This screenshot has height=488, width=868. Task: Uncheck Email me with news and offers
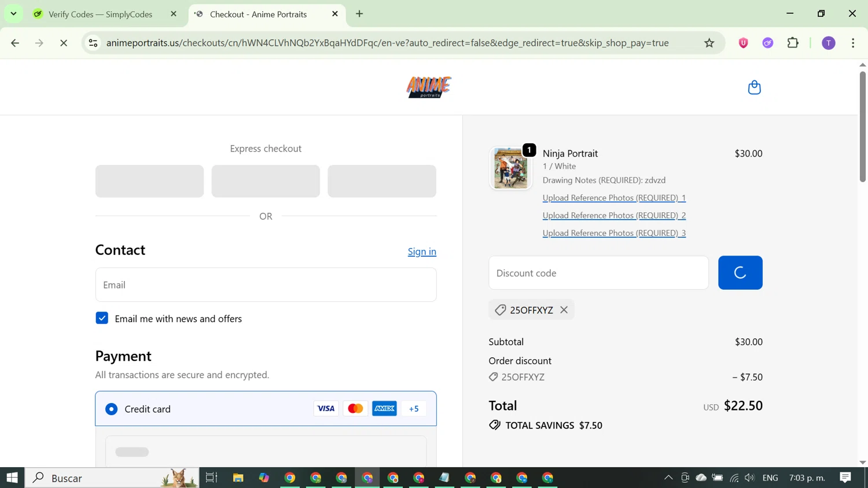click(102, 318)
